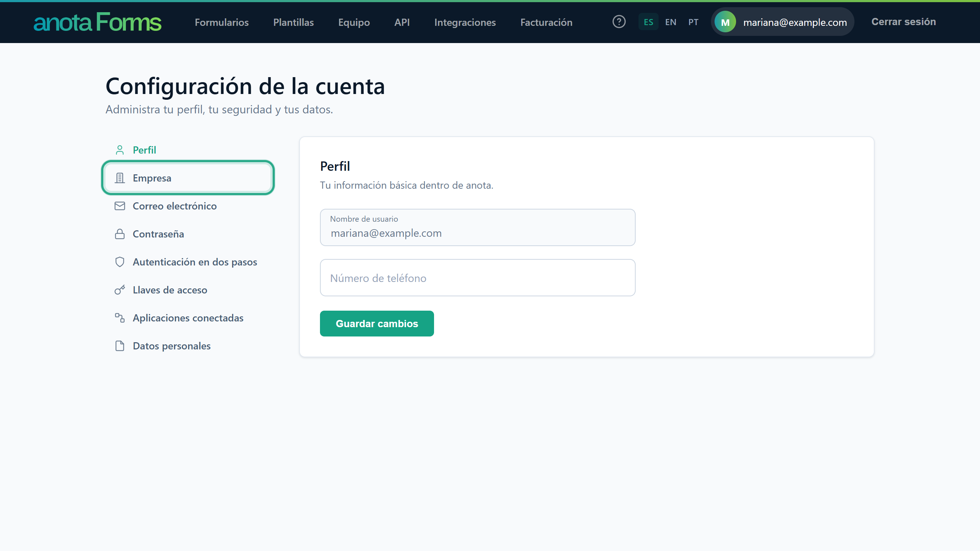
Task: Click the shield icon for two-step authentication
Action: [120, 262]
